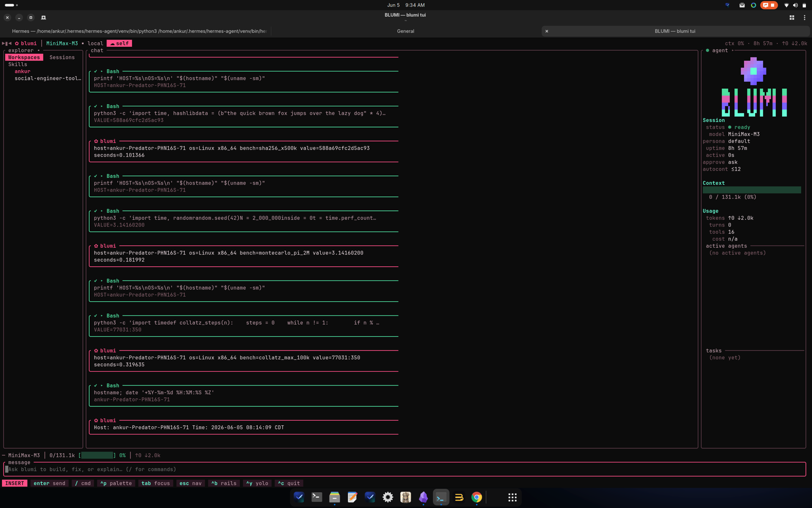
Task: Select text 'VALUE=588a69cfc2d5ac93'
Action: pos(129,120)
